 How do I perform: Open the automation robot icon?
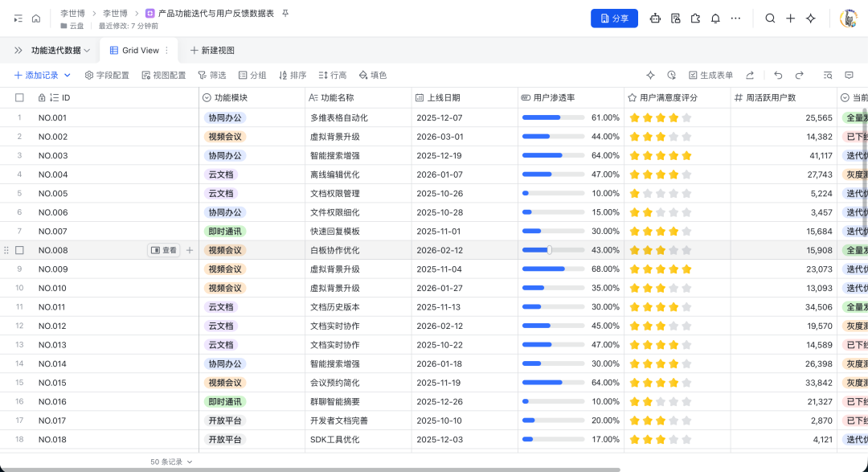[x=656, y=18]
